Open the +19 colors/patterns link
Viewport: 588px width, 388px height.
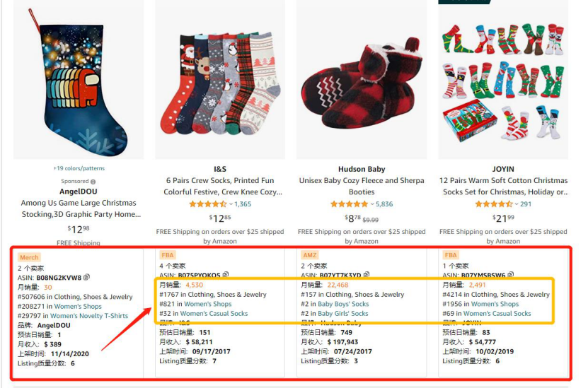click(79, 168)
